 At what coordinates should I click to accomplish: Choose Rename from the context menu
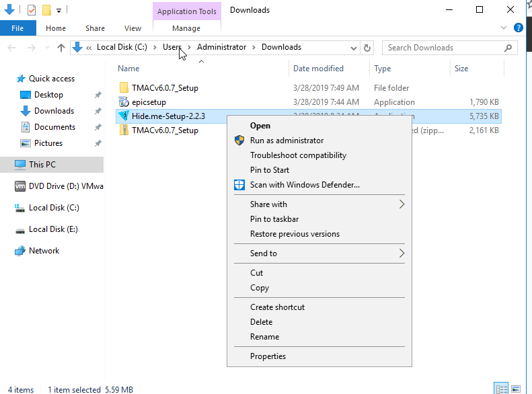click(319, 337)
